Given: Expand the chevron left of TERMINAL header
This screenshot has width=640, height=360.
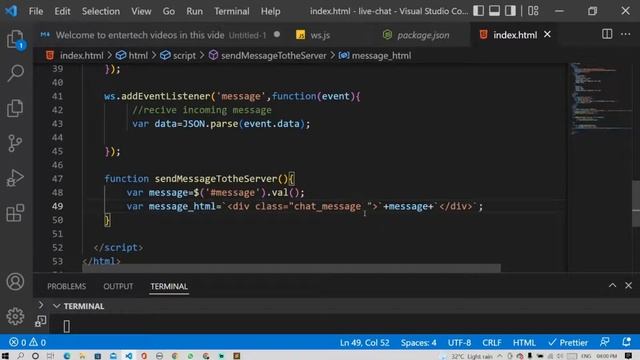Looking at the screenshot, I should pyautogui.click(x=40, y=304).
